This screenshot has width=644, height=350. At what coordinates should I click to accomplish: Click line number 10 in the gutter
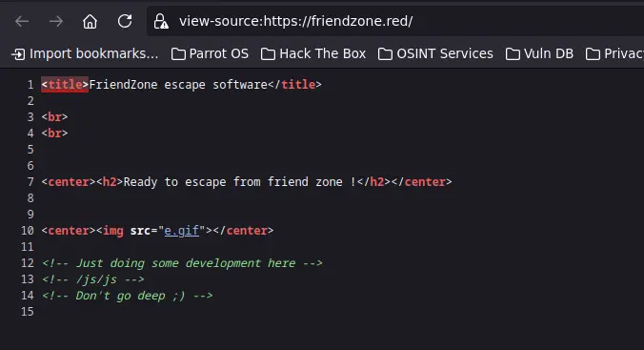pos(27,231)
